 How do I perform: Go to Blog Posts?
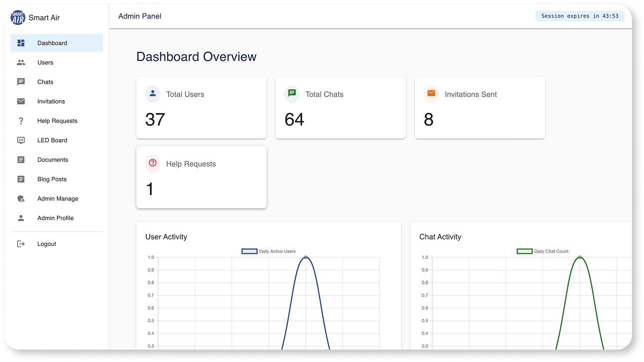(x=57, y=179)
